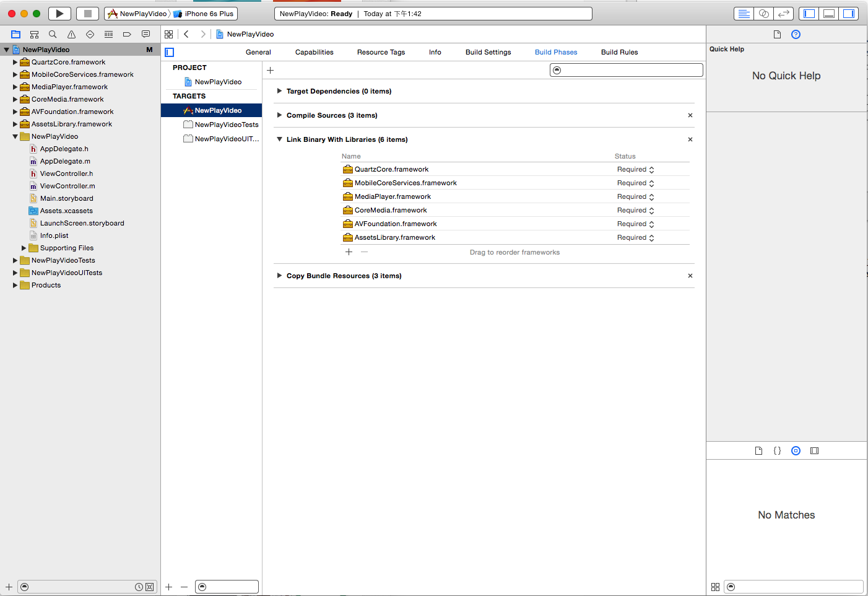Open the Build Settings tab

pyautogui.click(x=488, y=52)
